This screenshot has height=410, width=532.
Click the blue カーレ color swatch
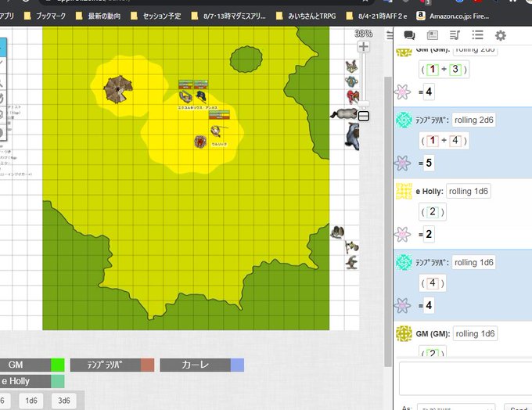pos(238,365)
